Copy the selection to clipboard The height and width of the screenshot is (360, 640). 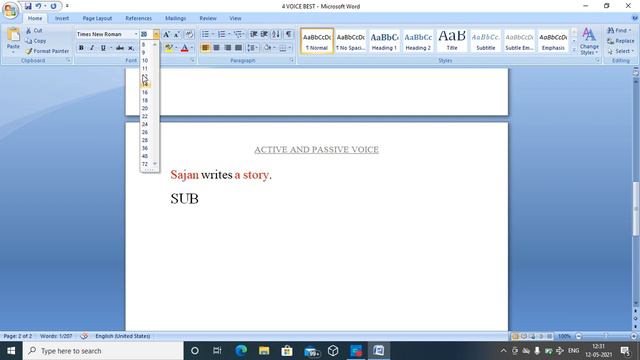click(36, 41)
